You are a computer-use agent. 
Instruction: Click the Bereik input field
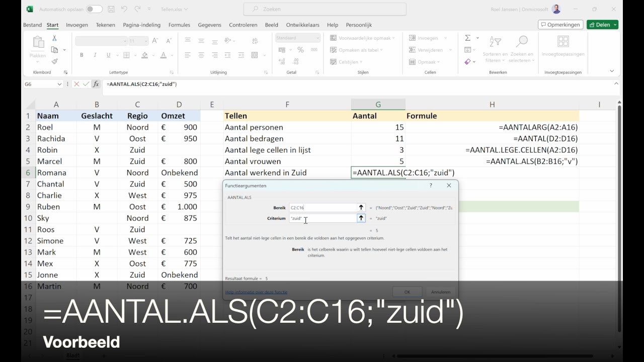click(323, 207)
